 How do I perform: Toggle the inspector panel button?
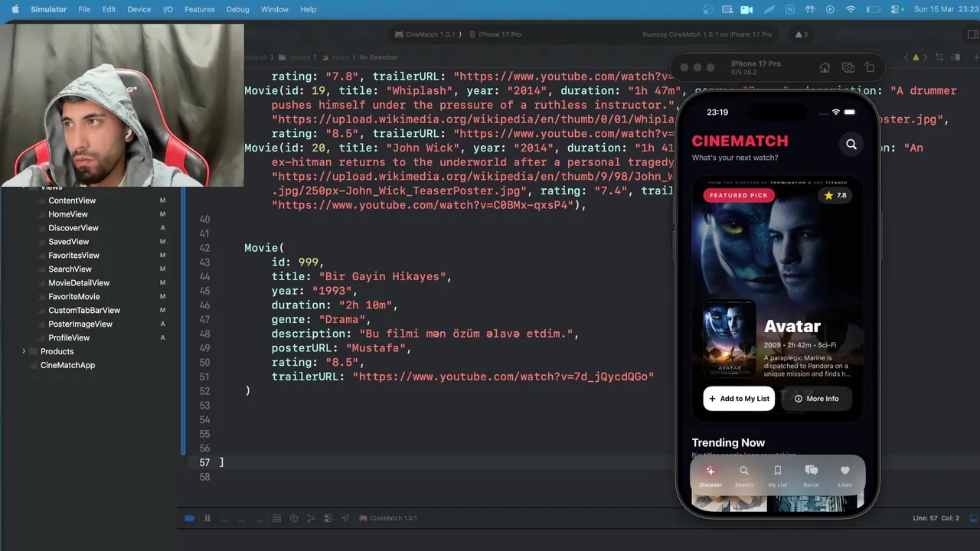(x=972, y=34)
